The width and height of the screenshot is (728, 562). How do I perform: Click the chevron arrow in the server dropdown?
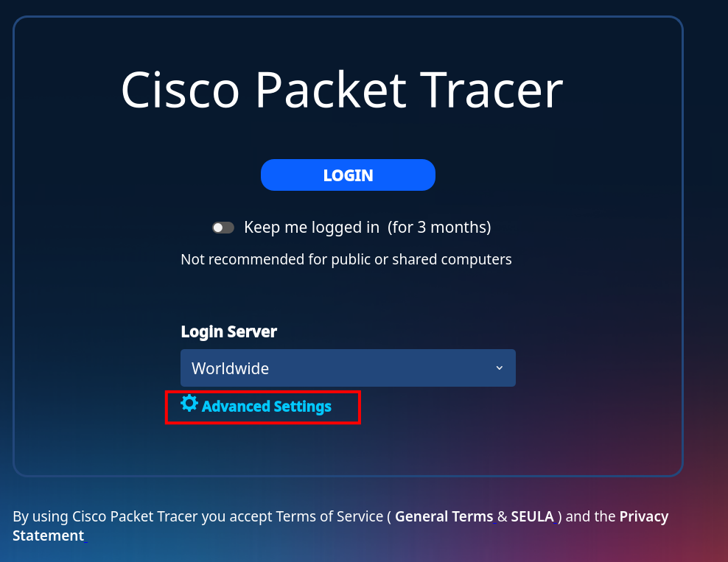tap(499, 368)
